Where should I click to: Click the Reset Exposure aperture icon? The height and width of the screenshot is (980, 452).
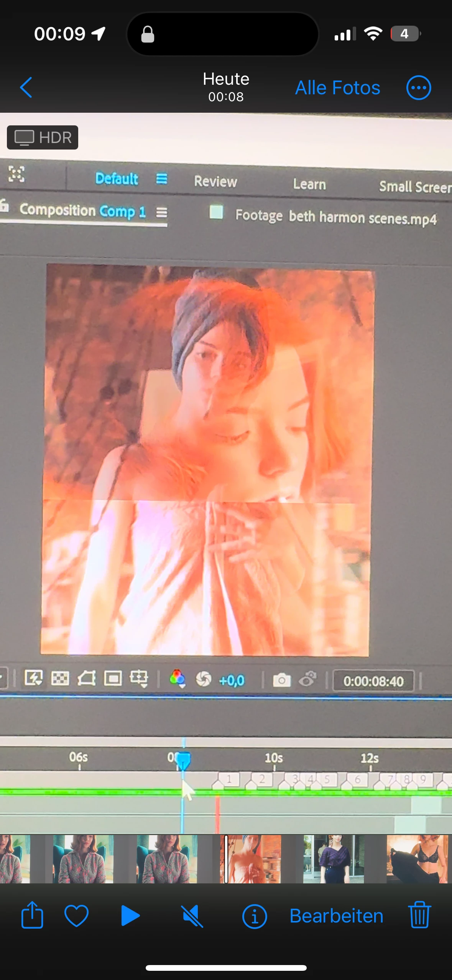(x=204, y=679)
